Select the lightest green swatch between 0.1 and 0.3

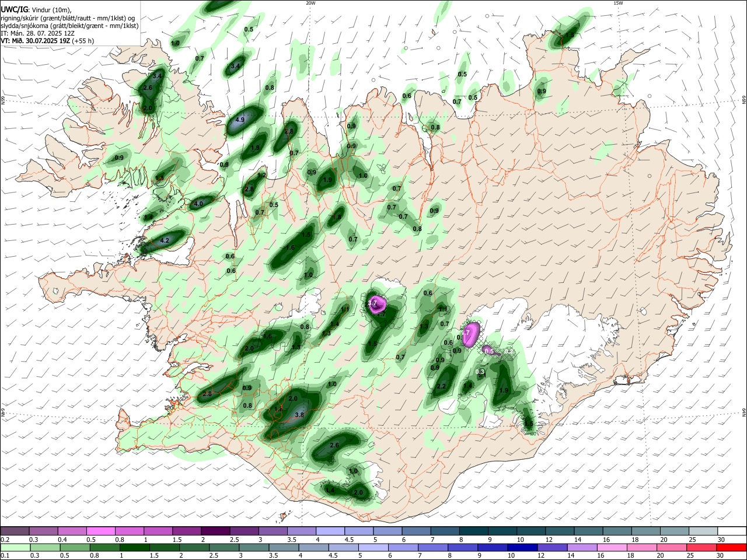16,548
